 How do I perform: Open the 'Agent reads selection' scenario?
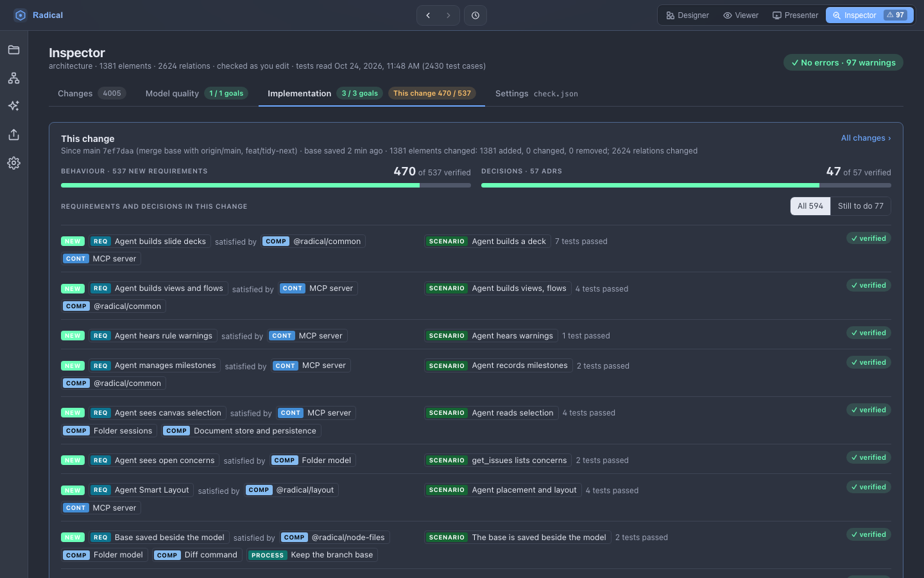(x=491, y=413)
